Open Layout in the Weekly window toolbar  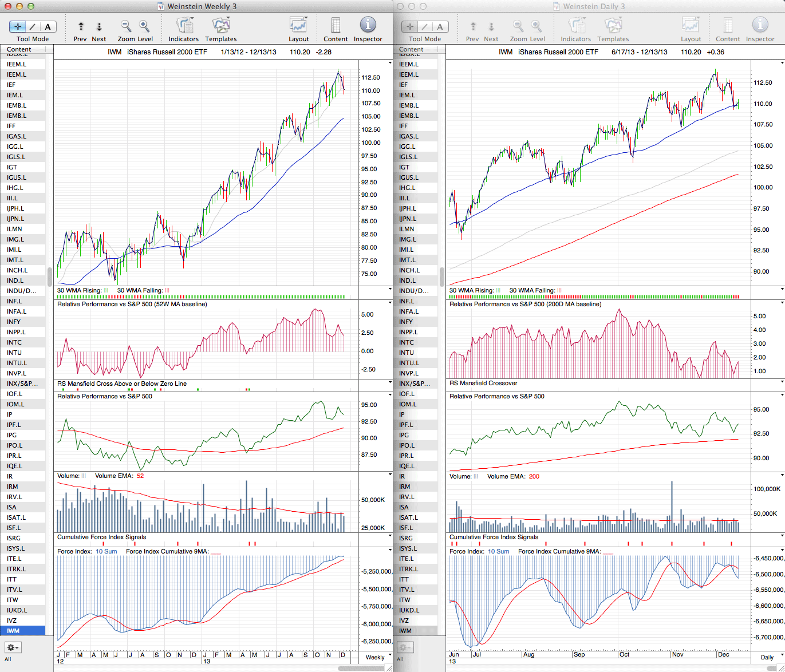298,26
